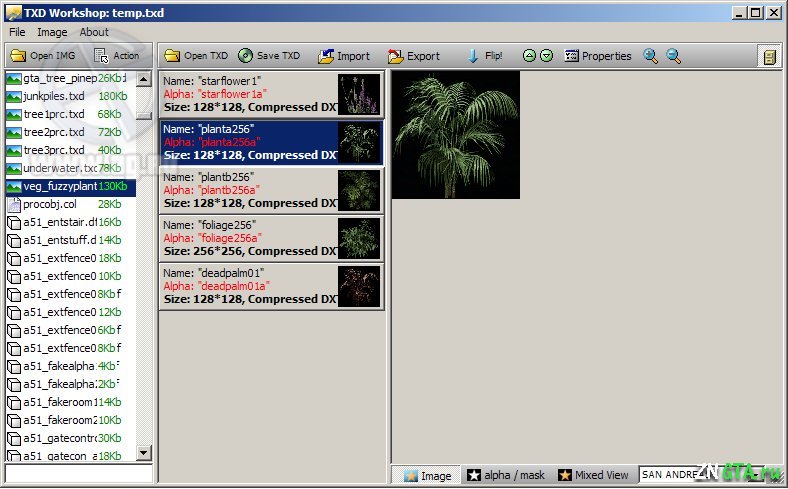Viewport: 788px width, 489px height.
Task: Flip the texture with Flip!
Action: click(x=485, y=56)
